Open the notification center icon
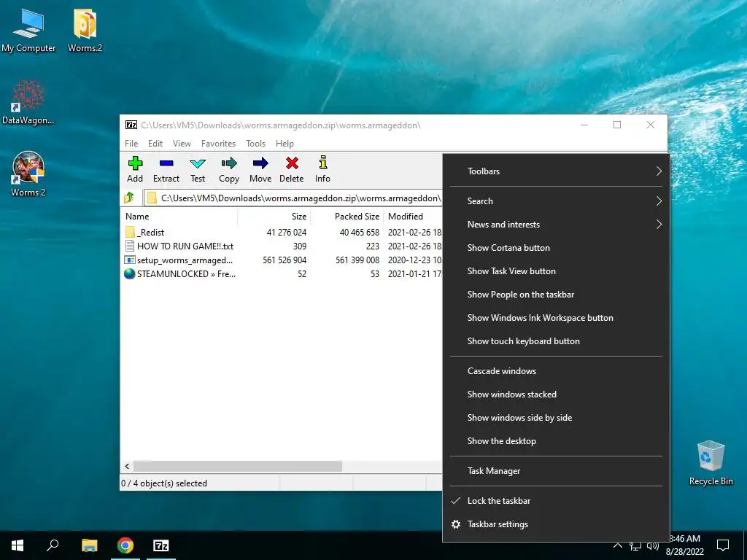 pyautogui.click(x=723, y=545)
